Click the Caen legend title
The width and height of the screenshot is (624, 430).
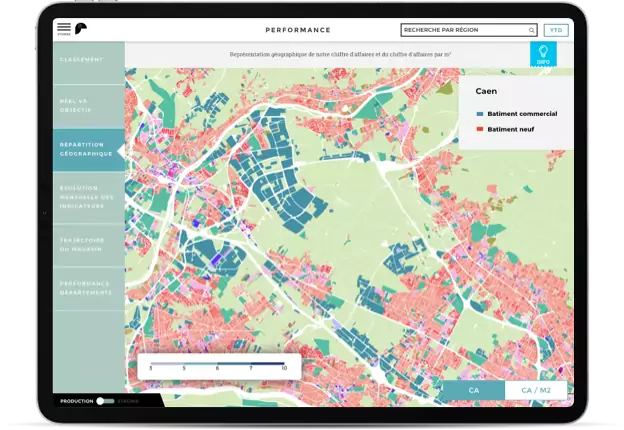pos(486,90)
